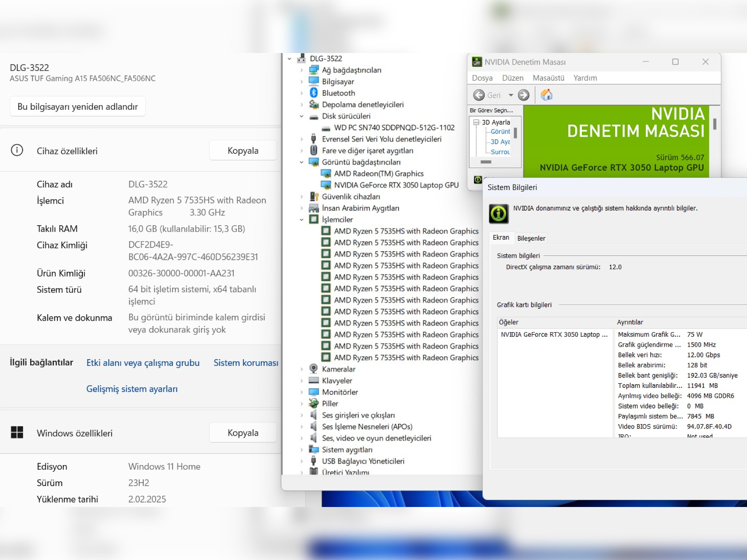Collapse the DLG-3522 root node
This screenshot has height=560, width=747.
[289, 59]
